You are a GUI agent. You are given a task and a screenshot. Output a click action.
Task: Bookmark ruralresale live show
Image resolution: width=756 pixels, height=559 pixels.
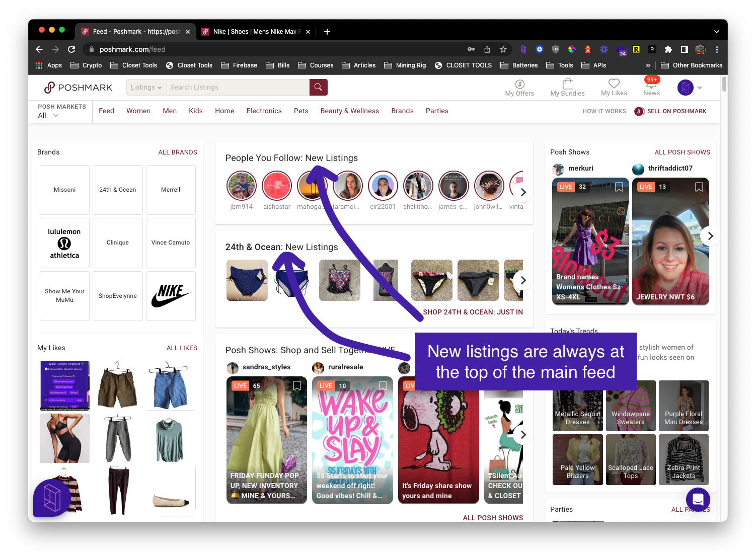point(383,386)
